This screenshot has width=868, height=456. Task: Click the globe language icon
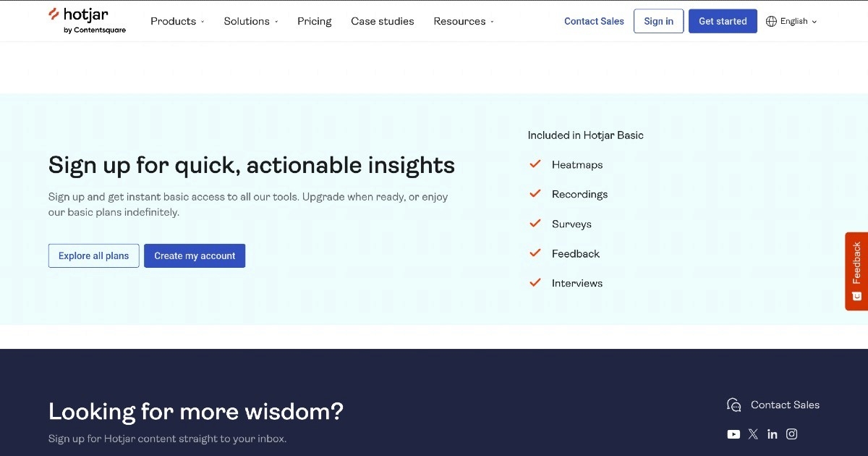point(771,22)
